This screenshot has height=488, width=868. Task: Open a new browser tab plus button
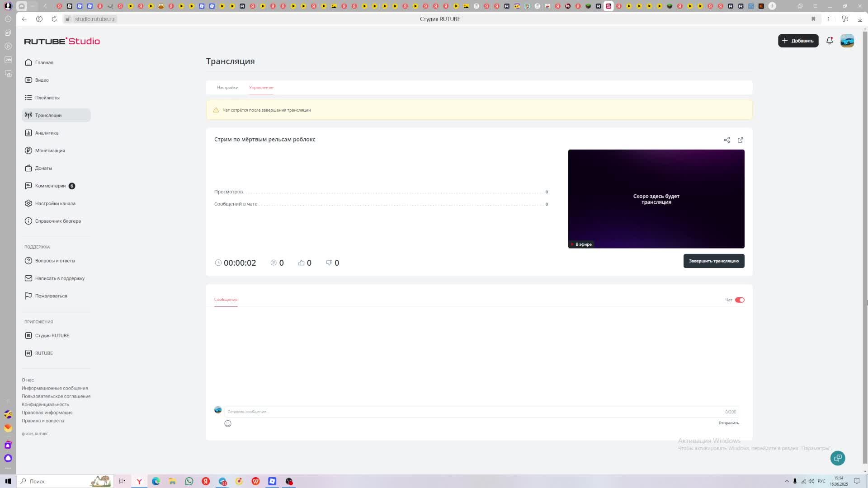[x=772, y=6]
